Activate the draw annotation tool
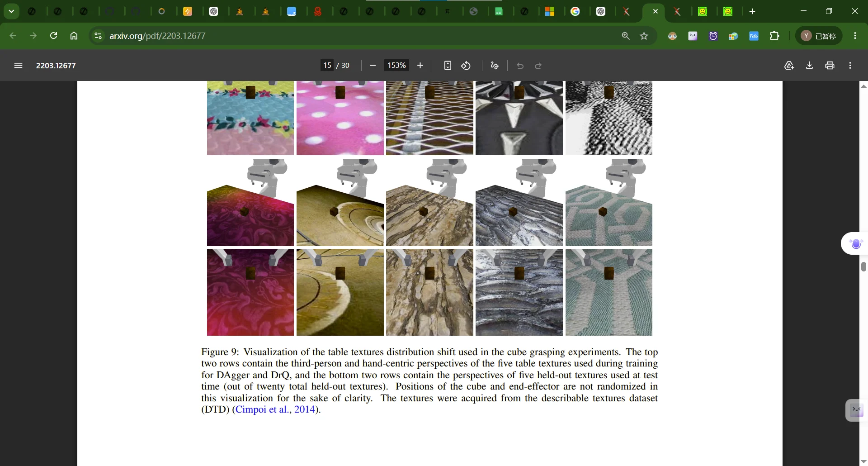 495,66
